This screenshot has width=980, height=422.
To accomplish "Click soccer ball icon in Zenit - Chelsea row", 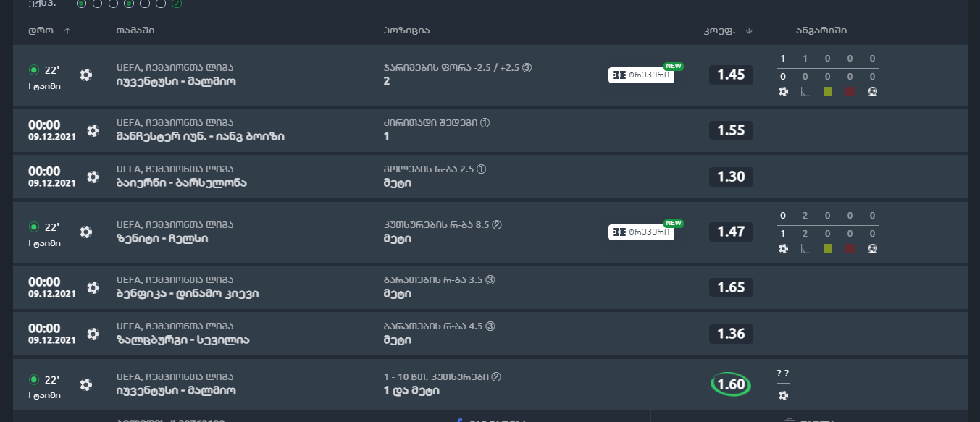I will [86, 232].
